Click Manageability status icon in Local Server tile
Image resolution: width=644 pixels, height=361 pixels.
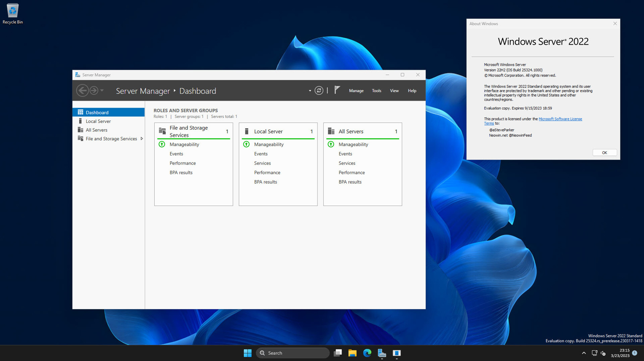pos(246,144)
